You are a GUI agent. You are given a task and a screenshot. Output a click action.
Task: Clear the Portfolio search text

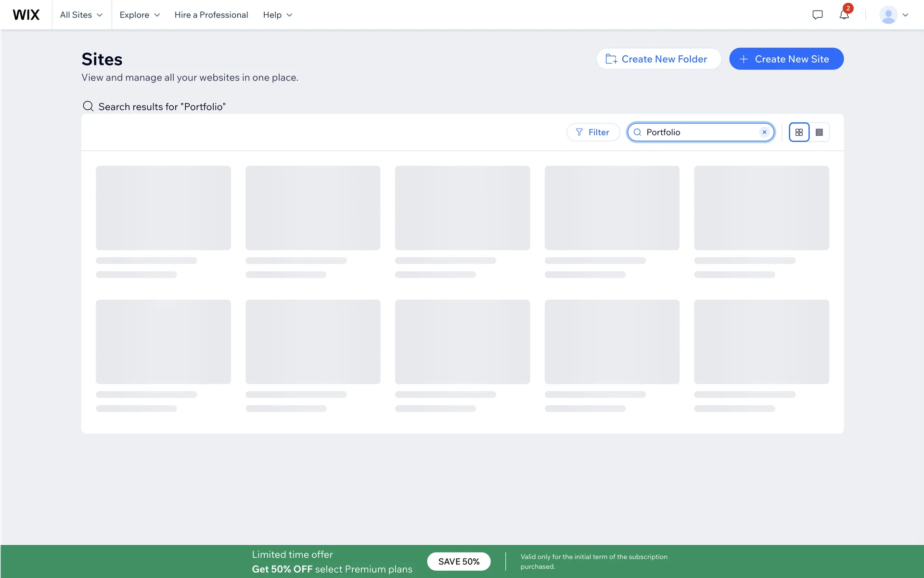pos(764,132)
